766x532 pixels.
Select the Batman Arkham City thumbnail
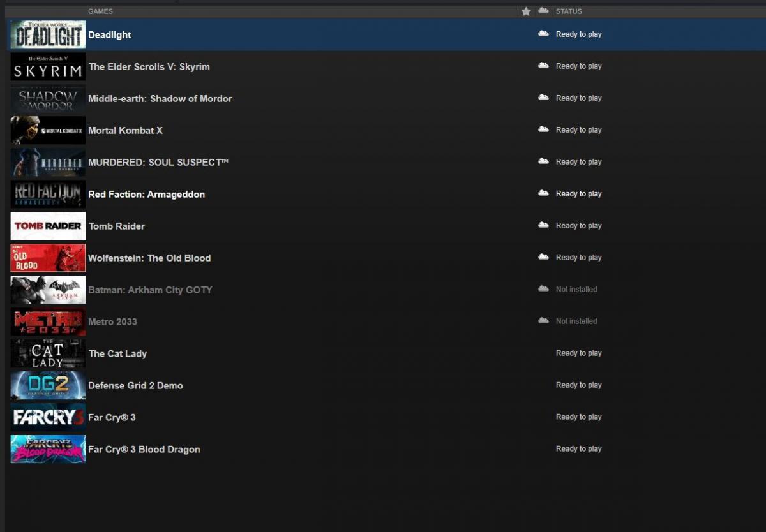click(x=48, y=290)
